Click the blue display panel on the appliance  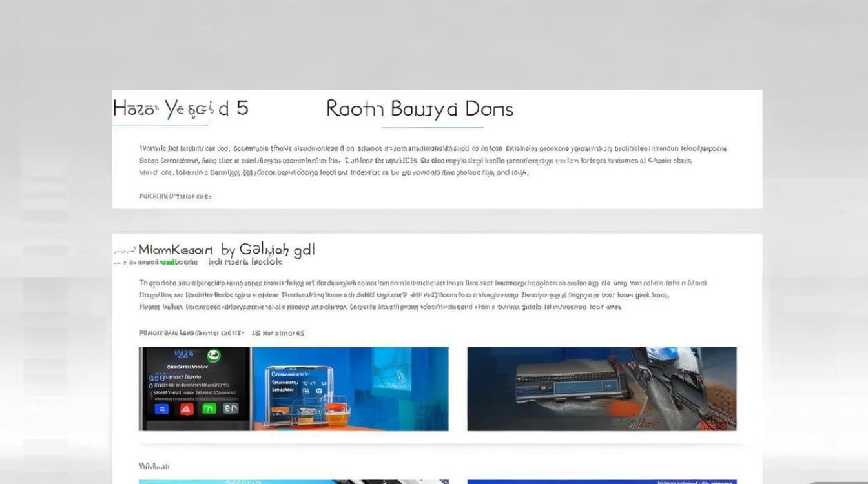coord(289,383)
